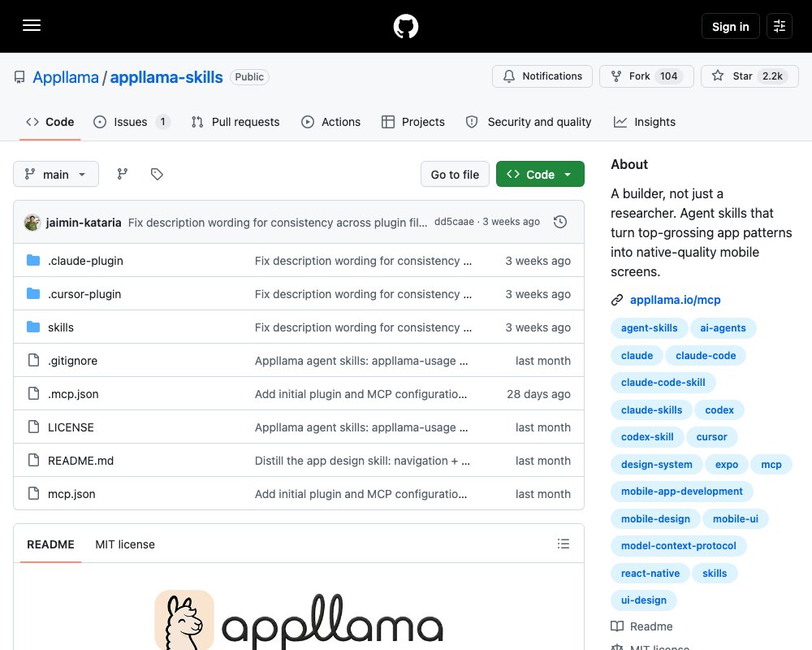812x650 pixels.
Task: Open the Code tab
Action: [50, 122]
